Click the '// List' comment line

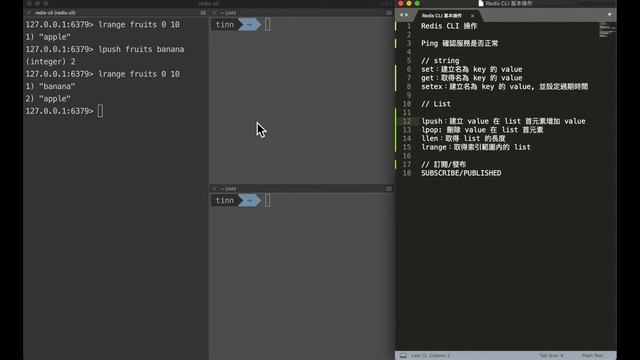pos(436,104)
